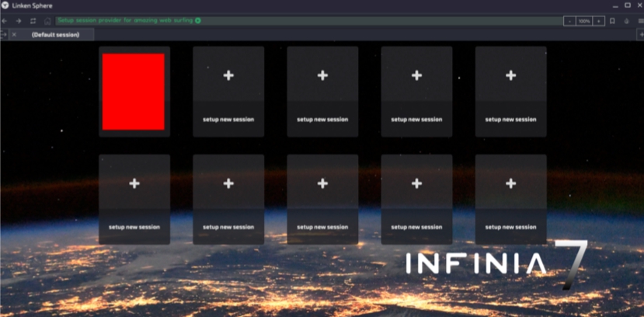Click 'setup new session' on last top-row card

[x=510, y=120]
